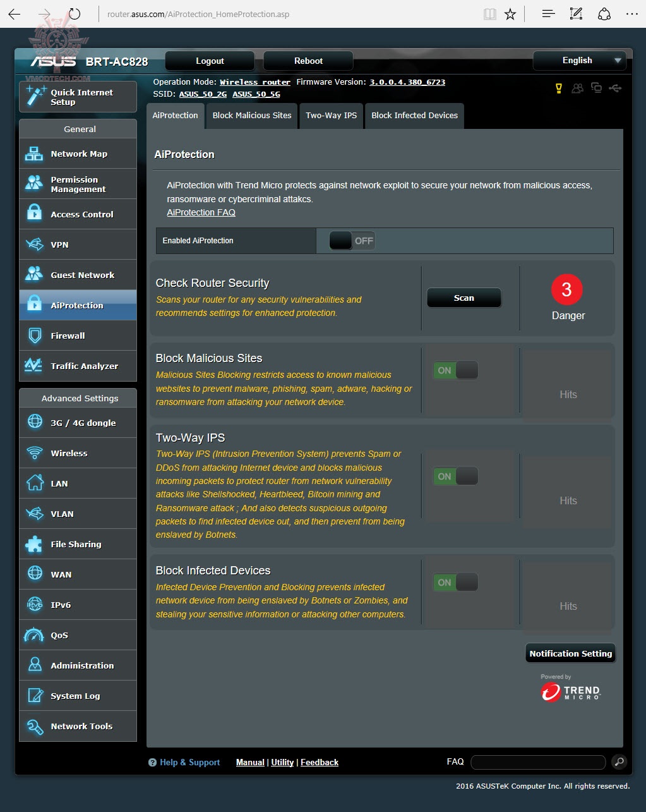The height and width of the screenshot is (812, 646).
Task: Click the Scan button
Action: 464,298
